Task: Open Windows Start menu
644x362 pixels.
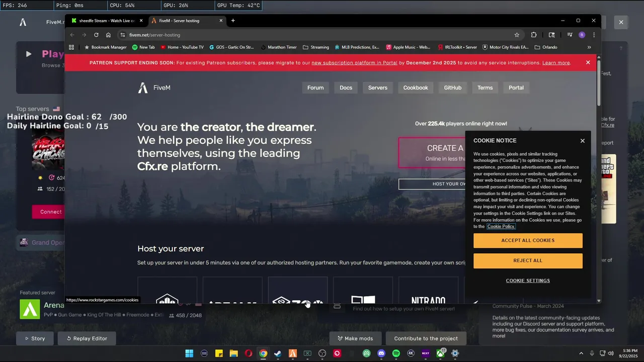Action: click(189, 353)
